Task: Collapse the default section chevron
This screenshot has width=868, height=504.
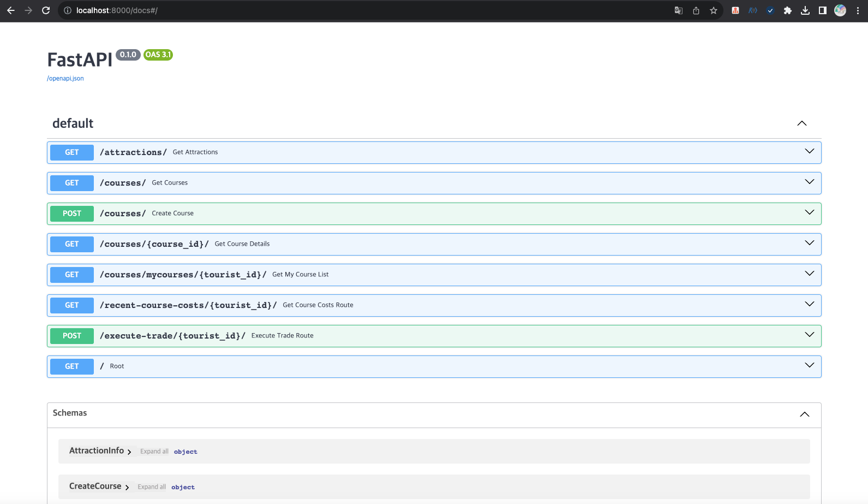Action: [x=801, y=123]
